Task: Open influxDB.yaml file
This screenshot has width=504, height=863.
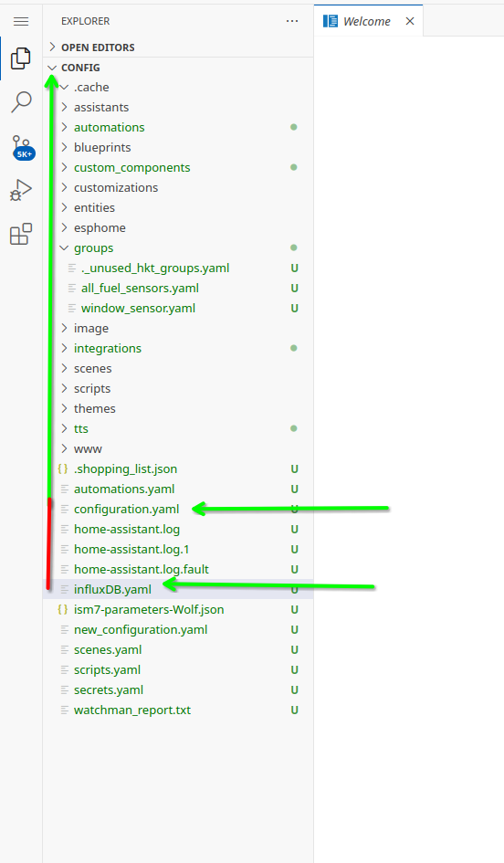Action: click(x=112, y=590)
